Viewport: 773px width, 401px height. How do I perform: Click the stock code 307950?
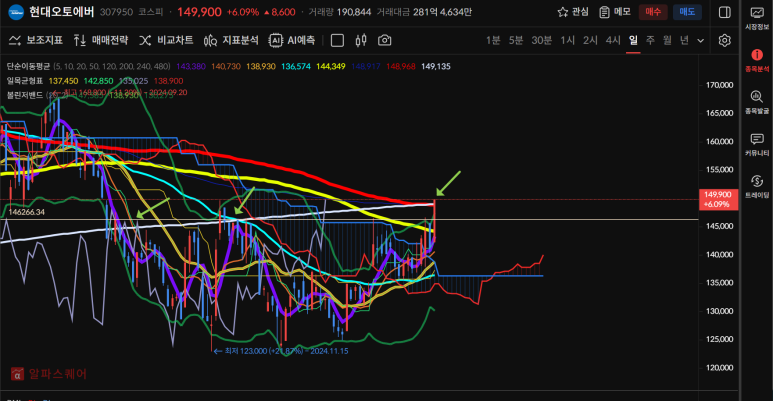[x=116, y=12]
